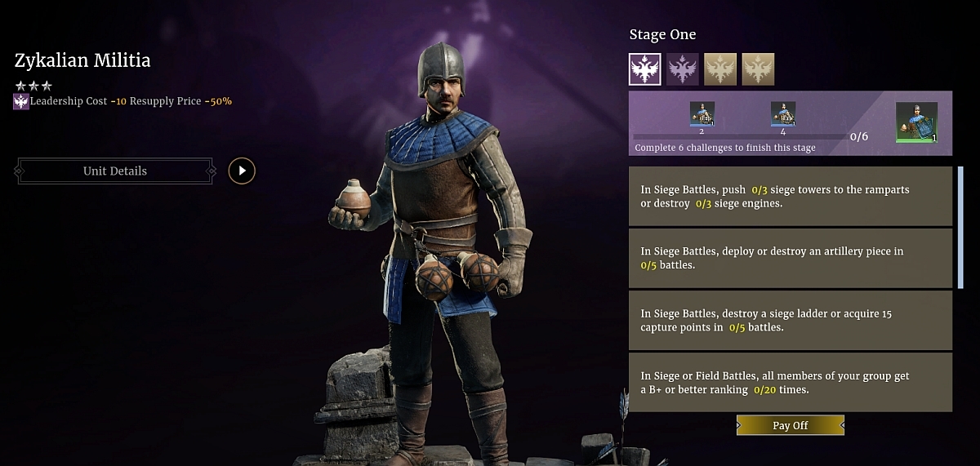This screenshot has width=980, height=466.
Task: Click the final stage reward unit portrait
Action: coord(916,122)
